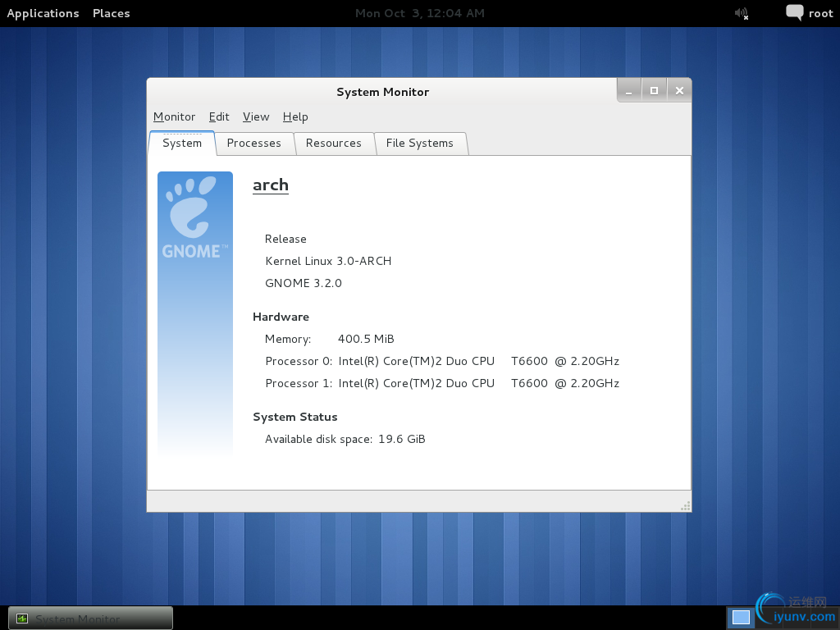Click the "System Status" heading
The width and height of the screenshot is (840, 630).
(x=295, y=417)
